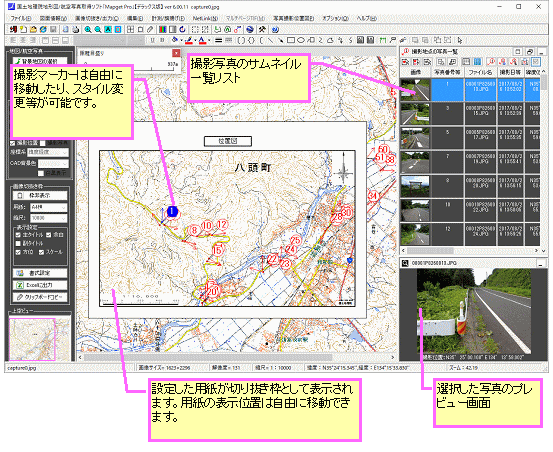The image size is (553, 452).
Task: Toggle checkbox right of 撮影位置
Action: point(43,143)
